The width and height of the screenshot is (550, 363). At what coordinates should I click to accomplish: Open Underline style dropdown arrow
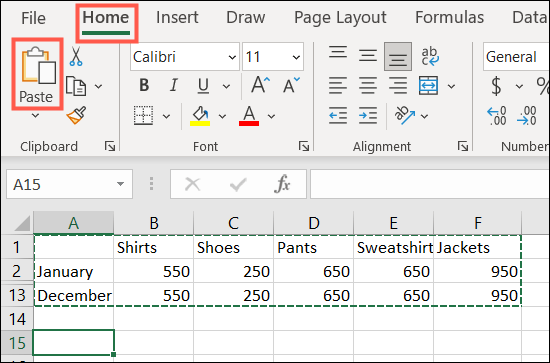pos(226,86)
